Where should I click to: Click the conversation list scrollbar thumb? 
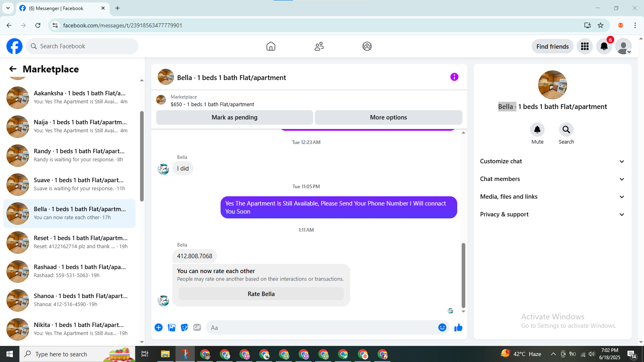coord(142,156)
